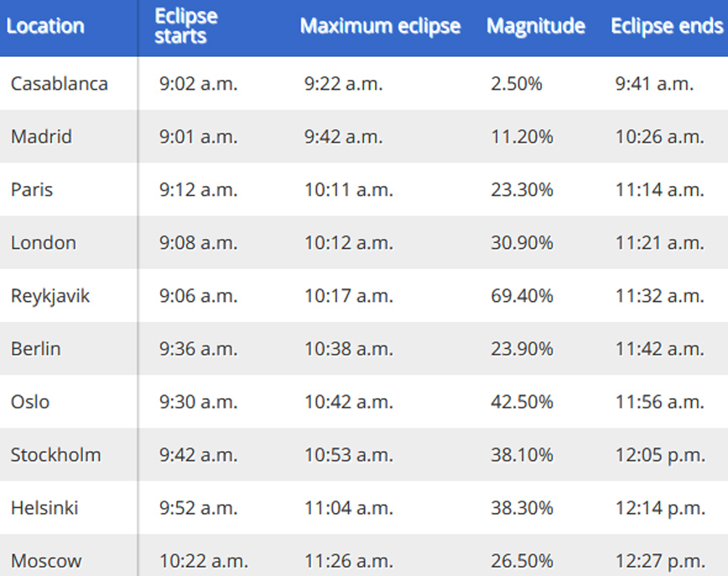Click Stockholm's 12:05 p.m. end time
The height and width of the screenshot is (576, 728).
[x=659, y=455]
